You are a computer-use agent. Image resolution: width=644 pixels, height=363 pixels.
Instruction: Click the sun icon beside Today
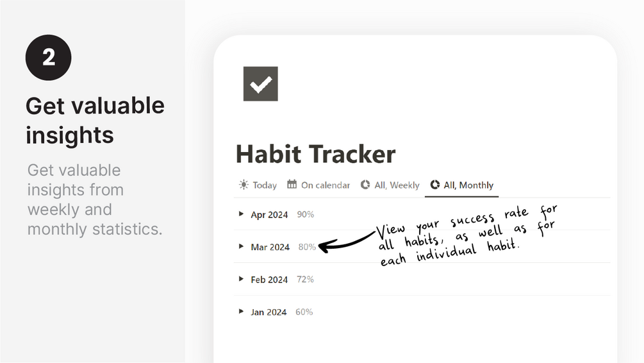click(x=244, y=185)
